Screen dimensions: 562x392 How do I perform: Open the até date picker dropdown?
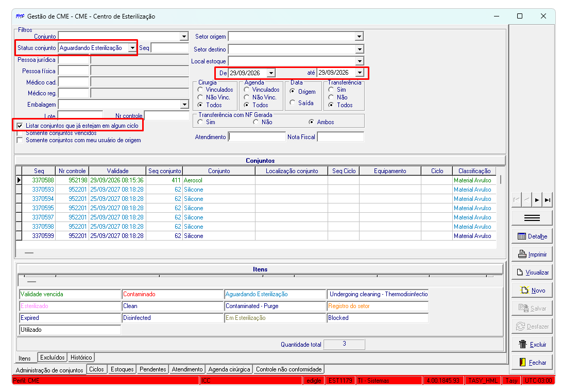point(359,73)
